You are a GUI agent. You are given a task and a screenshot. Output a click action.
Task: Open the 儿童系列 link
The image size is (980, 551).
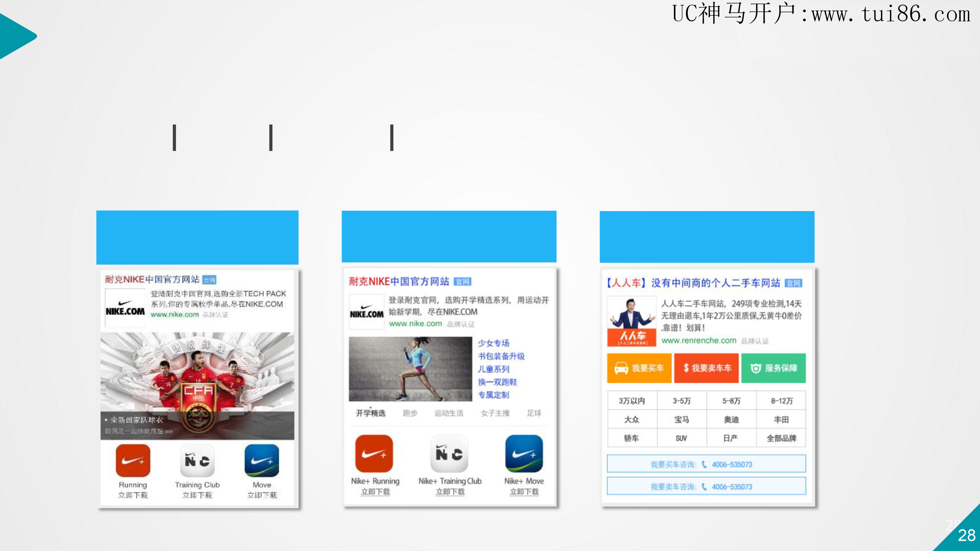(x=494, y=369)
